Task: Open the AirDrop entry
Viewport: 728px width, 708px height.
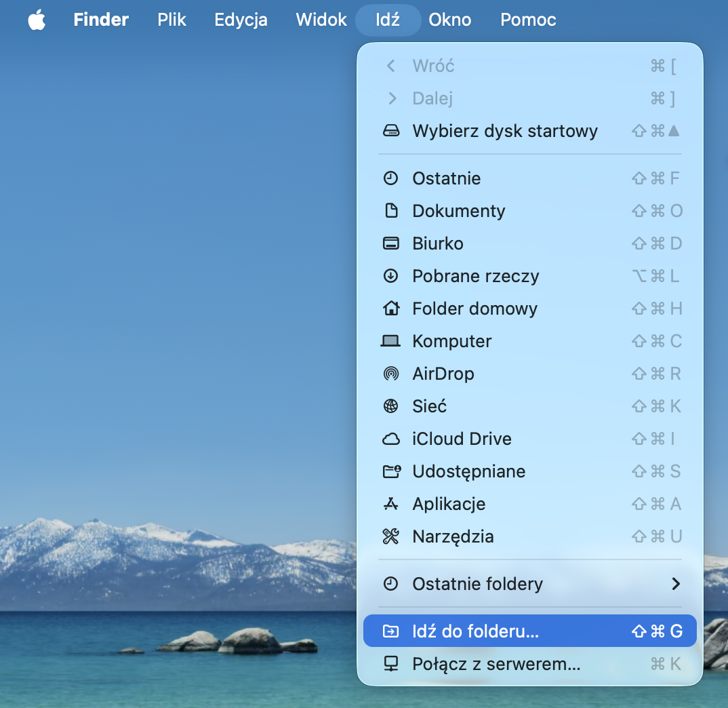Action: (x=530, y=374)
